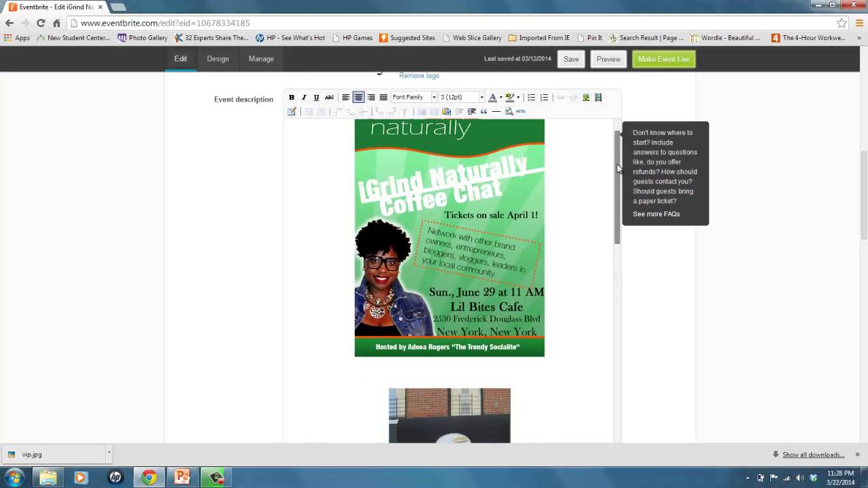
Task: Click the browser page scrollbar thumb
Action: click(x=863, y=195)
